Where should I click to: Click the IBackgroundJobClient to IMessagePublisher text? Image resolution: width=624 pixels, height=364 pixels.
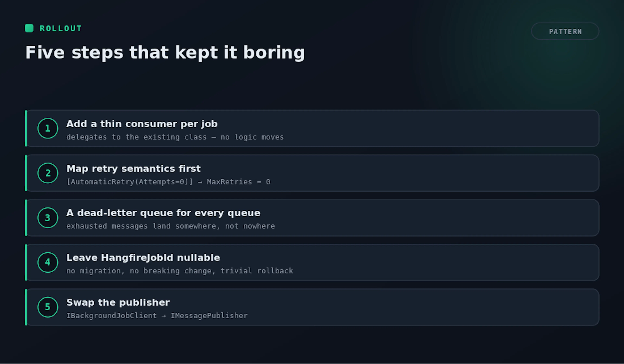pyautogui.click(x=157, y=316)
